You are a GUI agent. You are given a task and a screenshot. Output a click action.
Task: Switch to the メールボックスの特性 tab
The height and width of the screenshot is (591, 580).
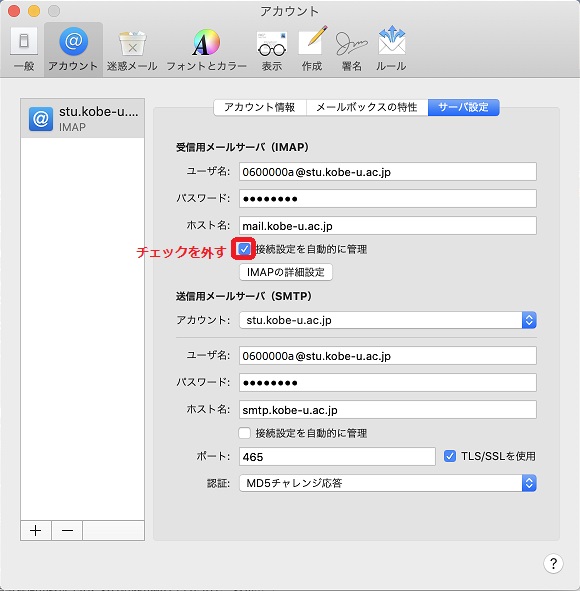coord(367,107)
